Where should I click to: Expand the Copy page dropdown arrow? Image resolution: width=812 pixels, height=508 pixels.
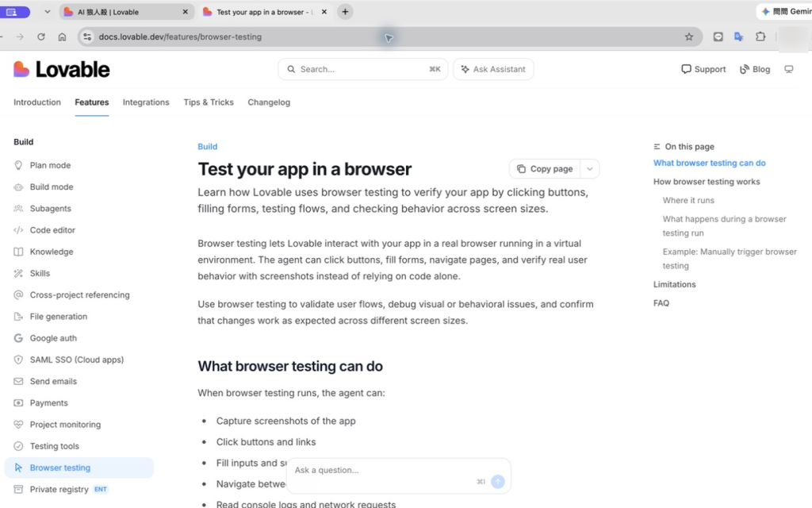click(x=589, y=169)
